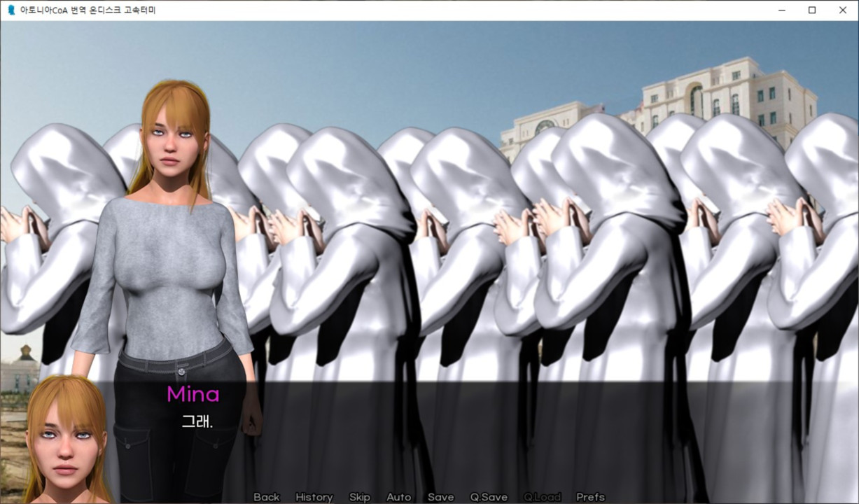Toggle Skip mode on

[359, 497]
